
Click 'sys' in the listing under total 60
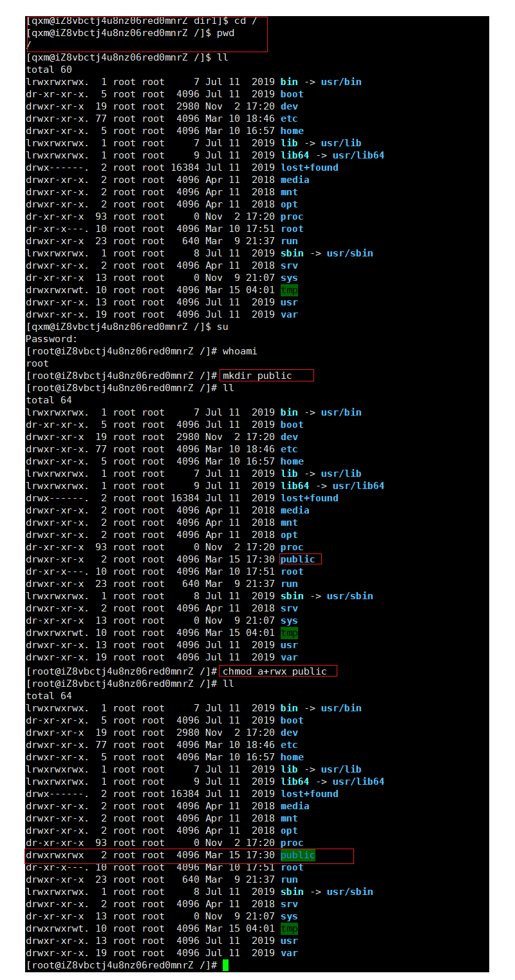pyautogui.click(x=289, y=278)
